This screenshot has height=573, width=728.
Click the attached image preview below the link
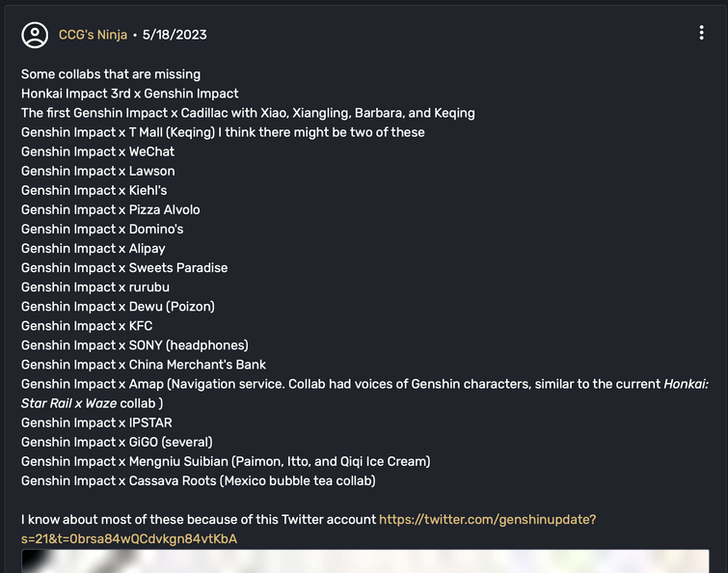coord(364,560)
